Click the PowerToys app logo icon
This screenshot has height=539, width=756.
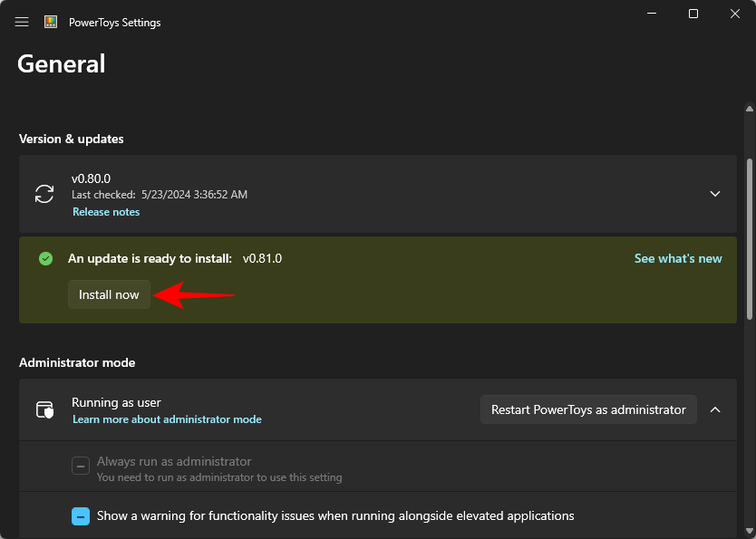[51, 22]
